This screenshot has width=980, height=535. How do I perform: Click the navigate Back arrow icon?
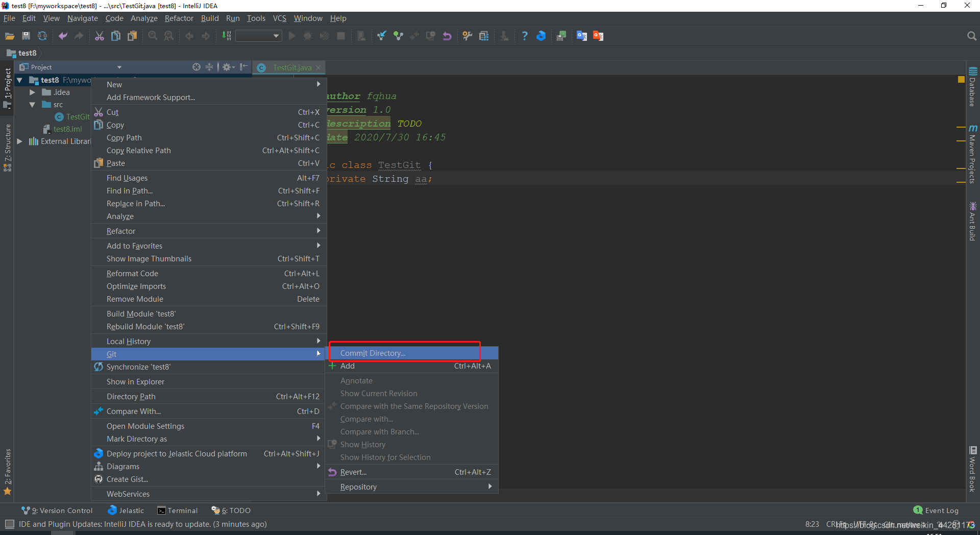tap(189, 36)
